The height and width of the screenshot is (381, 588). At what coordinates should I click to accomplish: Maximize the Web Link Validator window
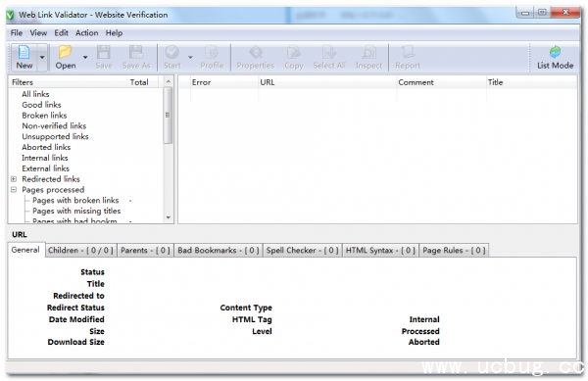click(542, 13)
